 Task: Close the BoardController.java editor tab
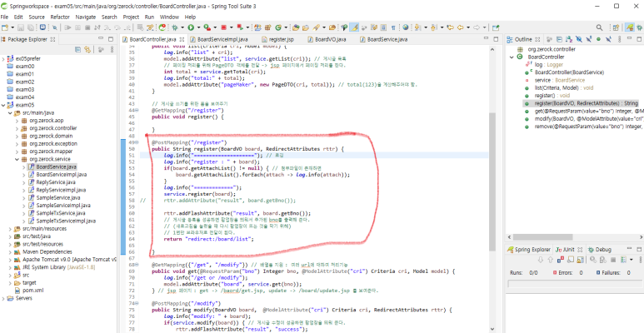click(182, 39)
